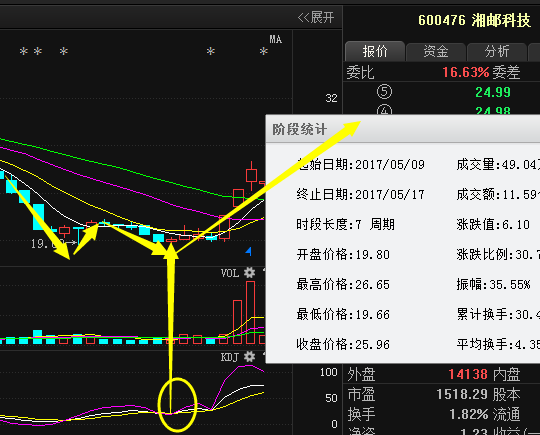Click the KDJ indicator label
The height and width of the screenshot is (435, 540).
[230, 357]
